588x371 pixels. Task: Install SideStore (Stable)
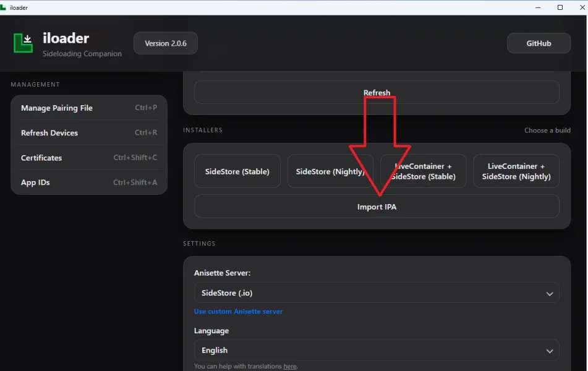tap(237, 171)
